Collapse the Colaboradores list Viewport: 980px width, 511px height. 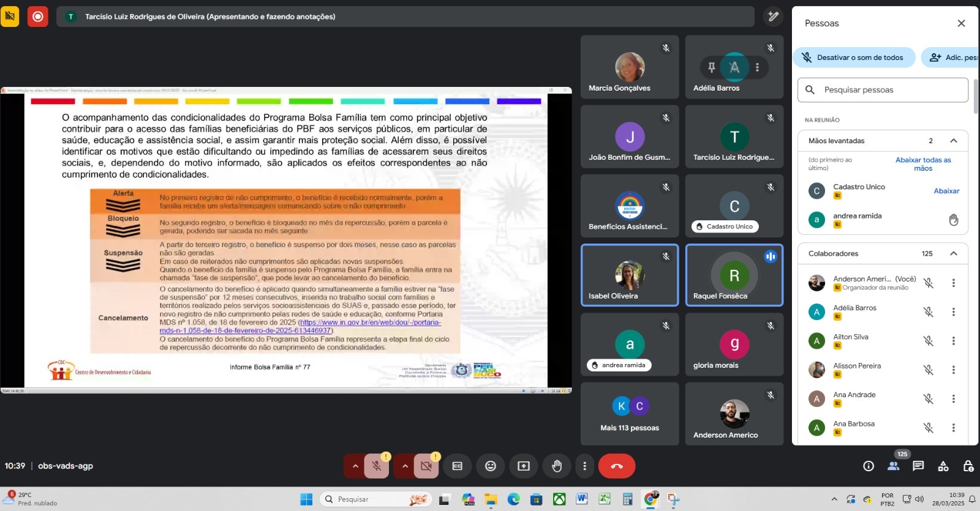pos(953,253)
